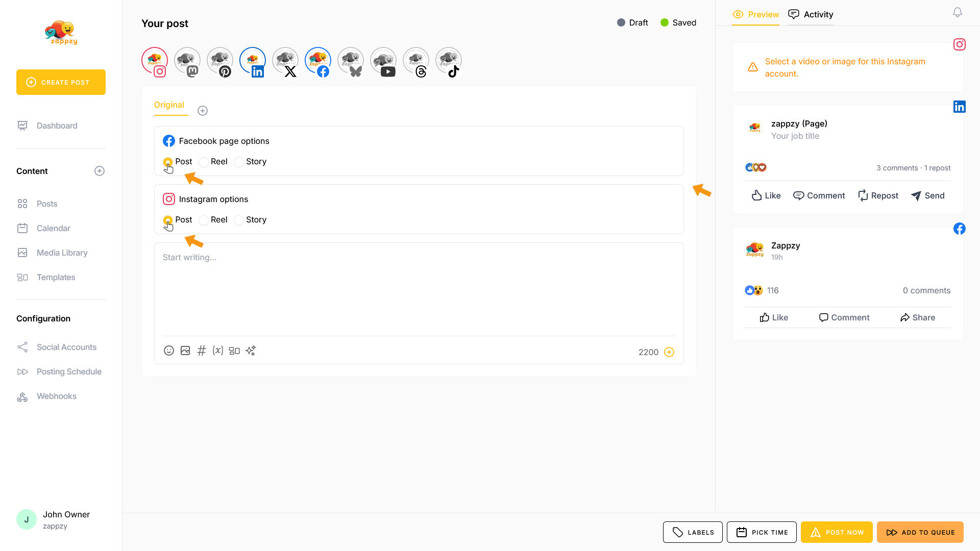Click the Pick Time button

pos(762,532)
